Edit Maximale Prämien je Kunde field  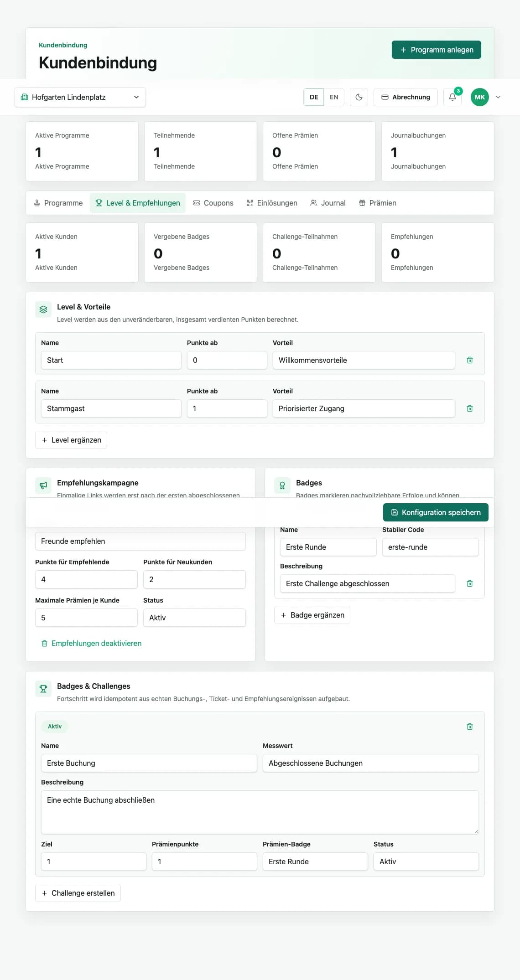point(86,618)
